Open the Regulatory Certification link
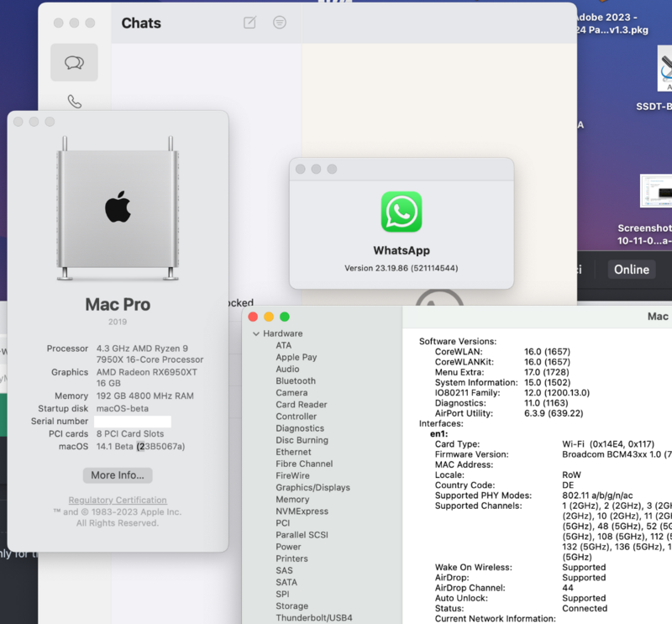Image resolution: width=672 pixels, height=624 pixels. pos(118,501)
